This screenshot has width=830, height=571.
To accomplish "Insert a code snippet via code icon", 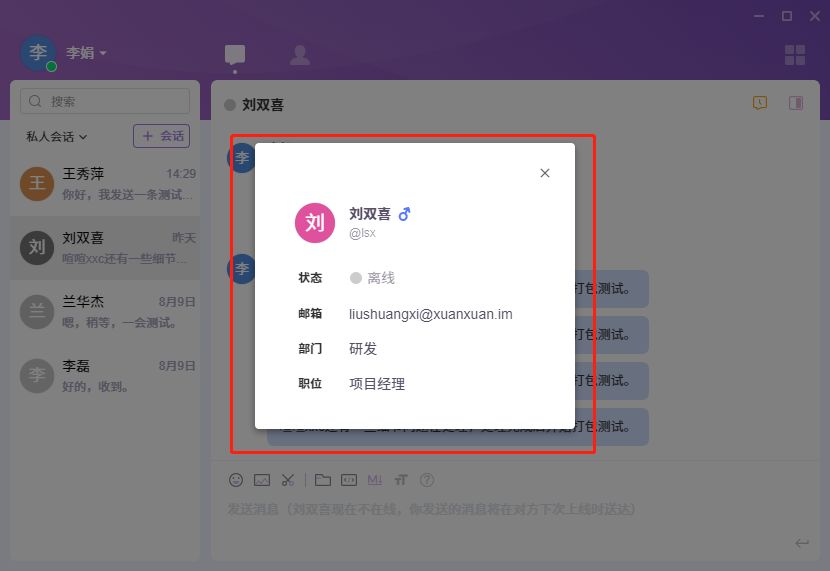I will pyautogui.click(x=349, y=480).
